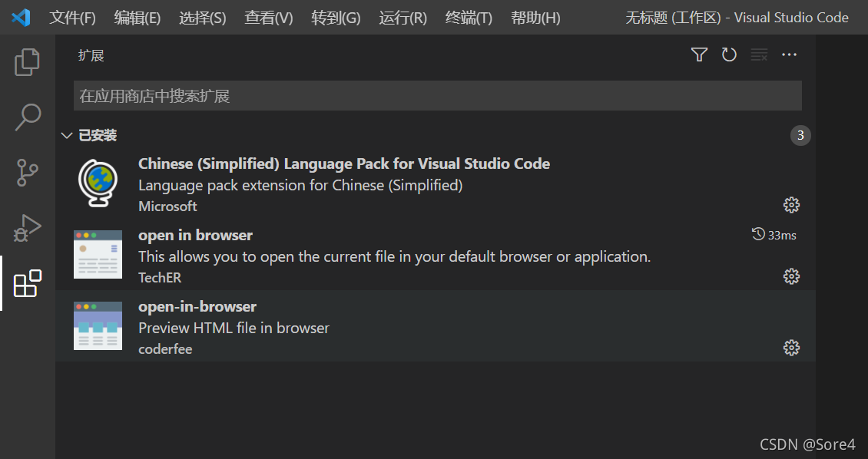This screenshot has height=459, width=868.
Task: Click the clear extensions search results icon
Action: [x=759, y=54]
